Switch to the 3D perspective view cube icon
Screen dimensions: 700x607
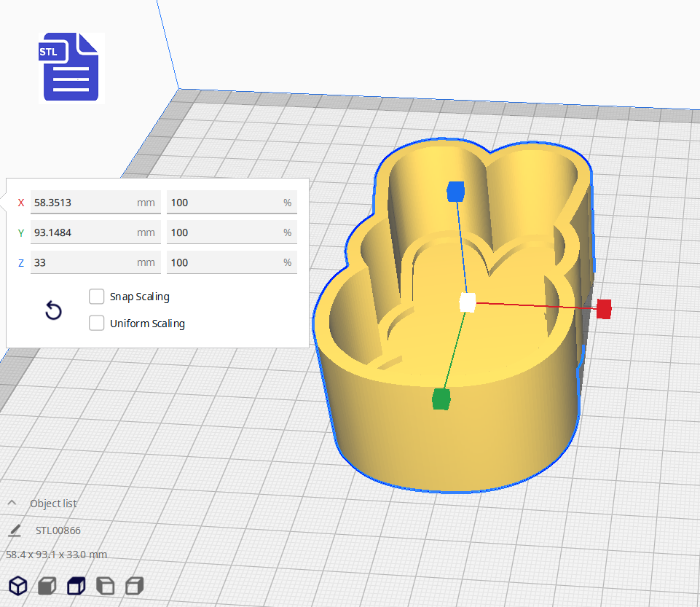point(18,585)
